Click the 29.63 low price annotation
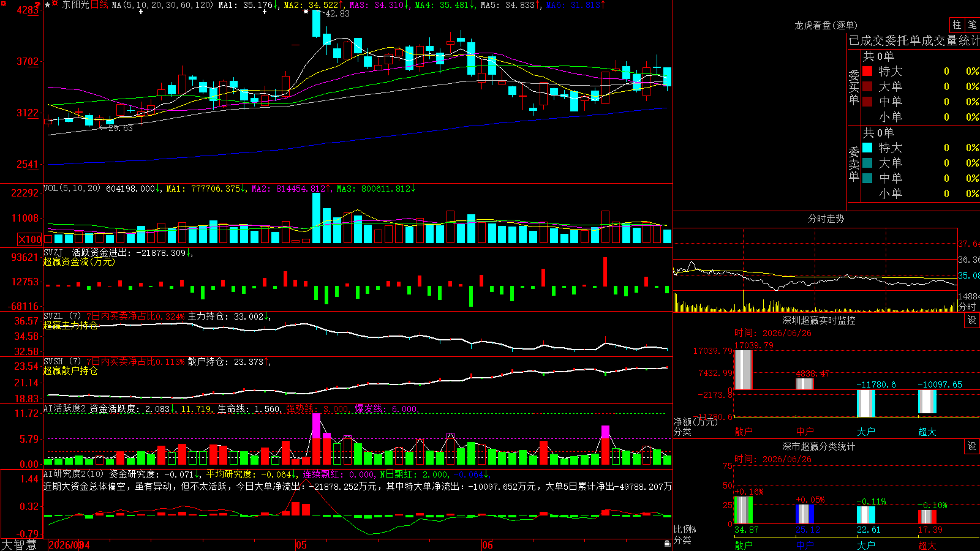Image resolution: width=980 pixels, height=551 pixels. click(x=120, y=128)
